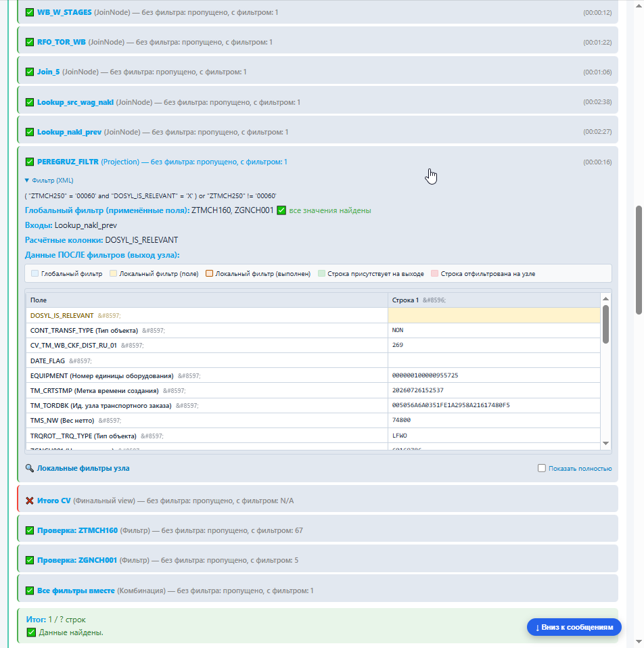Click Глобальный фильтр (применённые поля) label

[x=107, y=210]
